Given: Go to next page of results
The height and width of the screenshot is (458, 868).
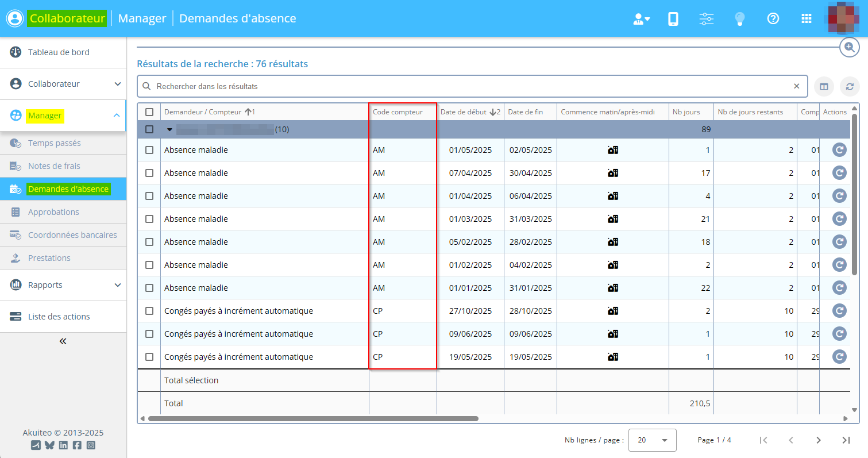Looking at the screenshot, I should [819, 440].
